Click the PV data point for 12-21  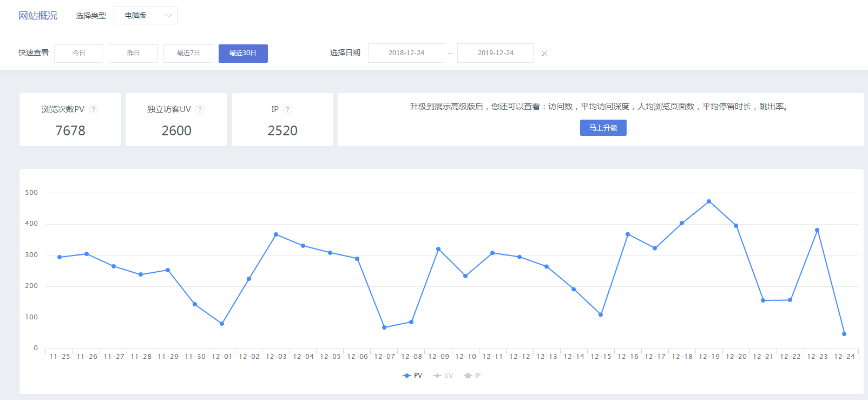coord(763,300)
